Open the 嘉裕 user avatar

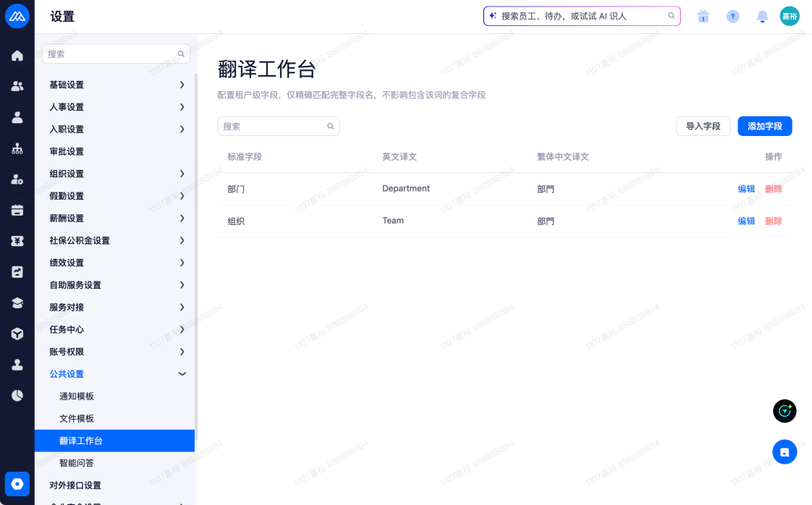point(790,17)
